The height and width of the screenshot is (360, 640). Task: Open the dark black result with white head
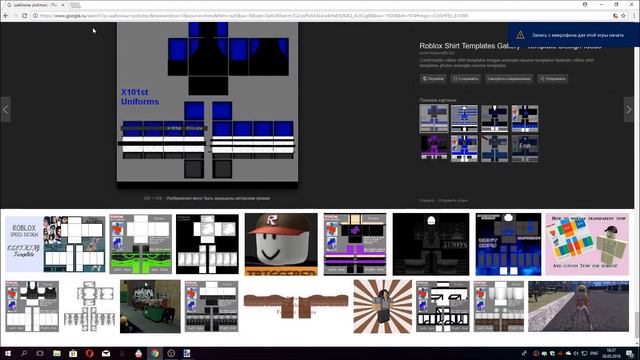(431, 244)
